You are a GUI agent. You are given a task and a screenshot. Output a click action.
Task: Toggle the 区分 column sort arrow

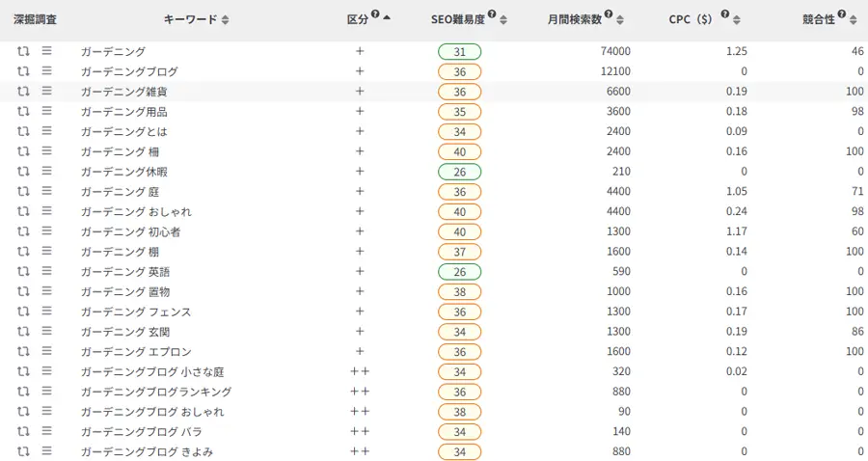click(x=387, y=18)
